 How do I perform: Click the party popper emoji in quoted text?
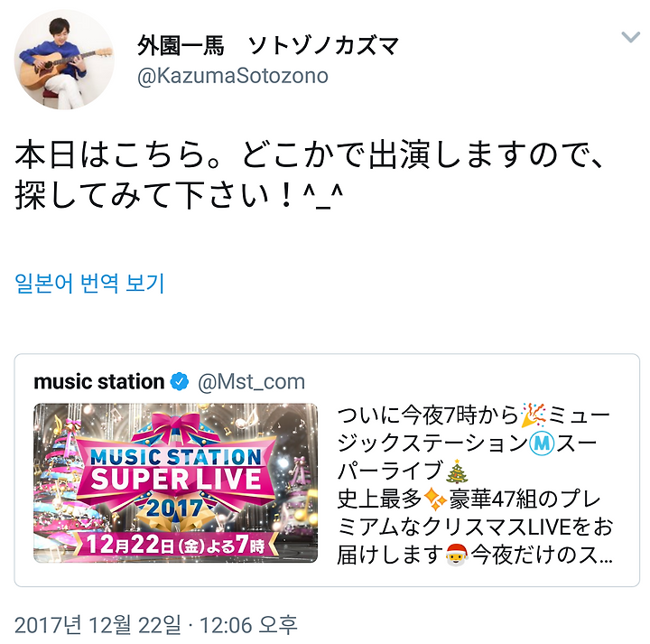click(534, 415)
